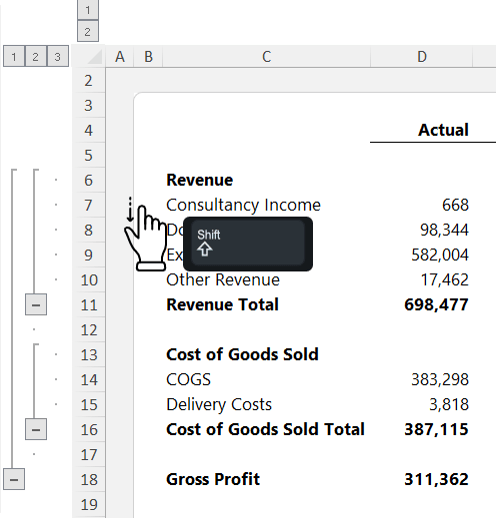The width and height of the screenshot is (496, 518).
Task: Select row 8 header
Action: (x=89, y=230)
